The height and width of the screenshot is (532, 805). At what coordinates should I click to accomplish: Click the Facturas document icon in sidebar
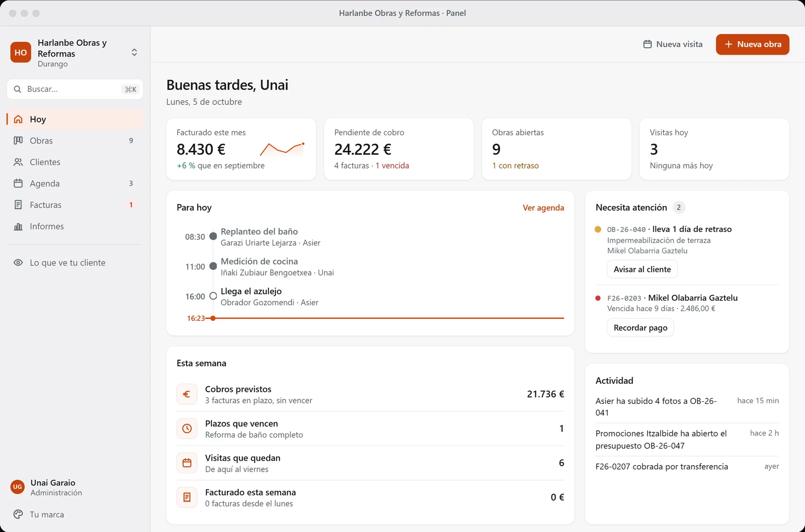[18, 205]
